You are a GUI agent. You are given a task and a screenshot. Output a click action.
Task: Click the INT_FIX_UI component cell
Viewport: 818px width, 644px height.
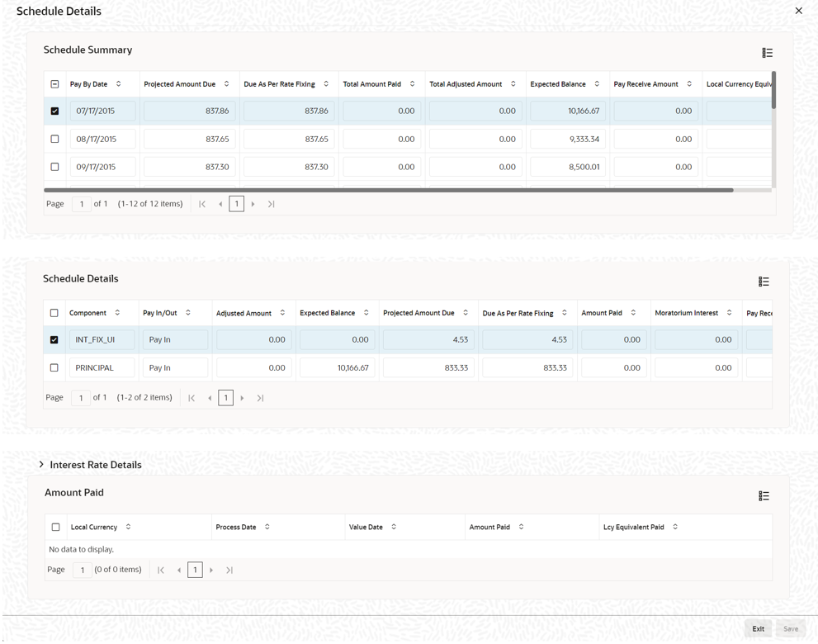102,339
